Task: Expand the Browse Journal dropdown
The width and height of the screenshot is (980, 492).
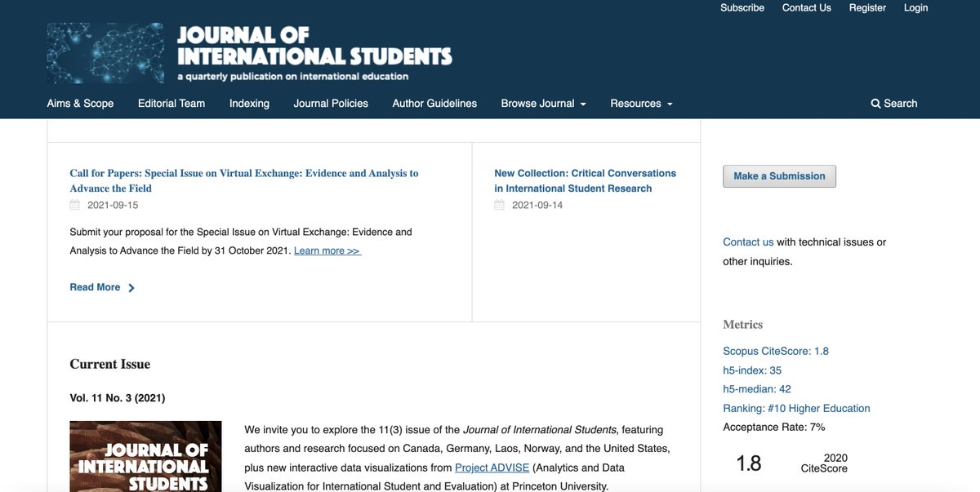Action: click(x=544, y=104)
